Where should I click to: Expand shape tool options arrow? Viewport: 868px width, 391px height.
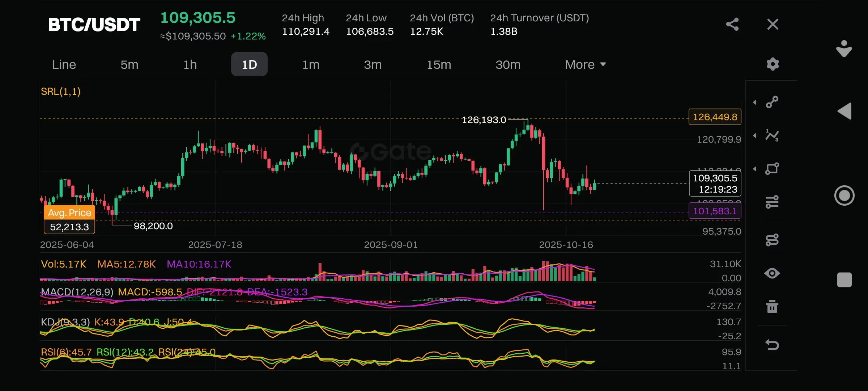[755, 169]
